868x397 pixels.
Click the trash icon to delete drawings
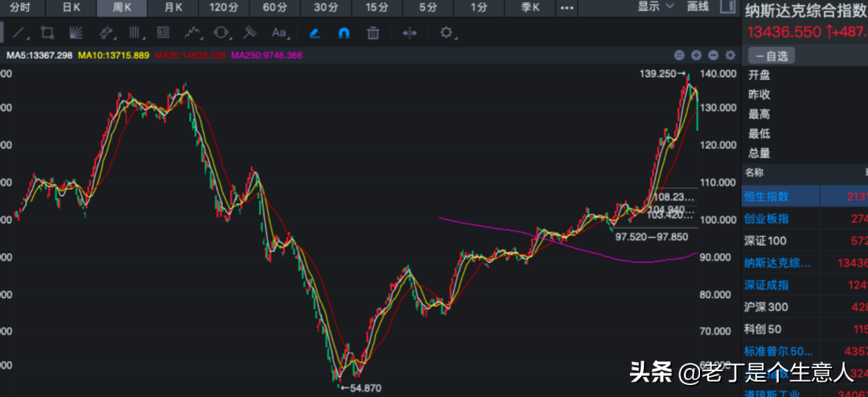[373, 33]
